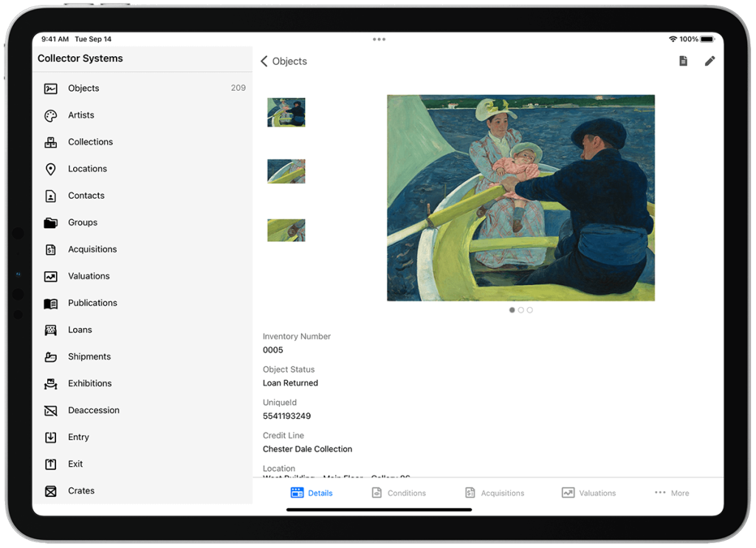Viewport: 756px width, 548px height.
Task: Select the first image page dot
Action: pos(512,310)
